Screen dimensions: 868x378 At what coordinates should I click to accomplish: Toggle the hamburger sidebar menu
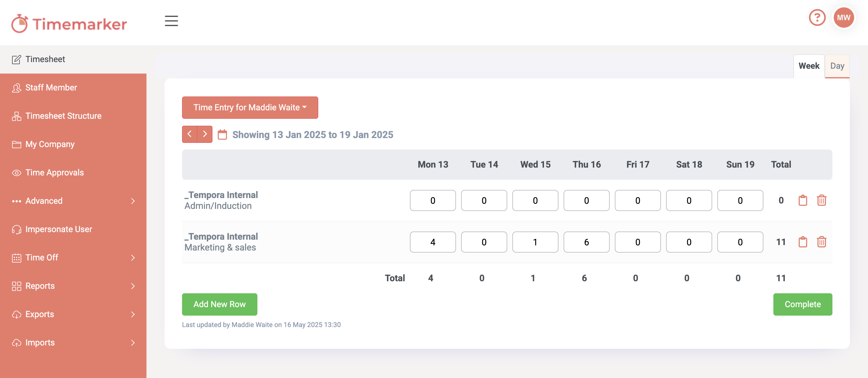coord(171,21)
